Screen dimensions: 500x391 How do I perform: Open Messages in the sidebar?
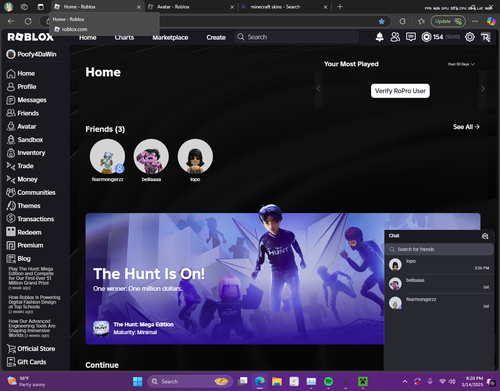click(26, 100)
